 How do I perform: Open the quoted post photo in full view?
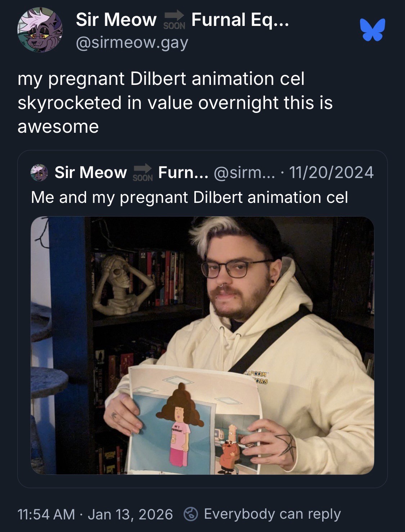(x=202, y=345)
